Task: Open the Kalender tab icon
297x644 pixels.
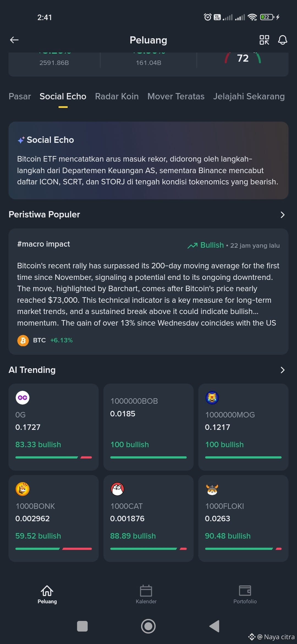Action: 146,591
